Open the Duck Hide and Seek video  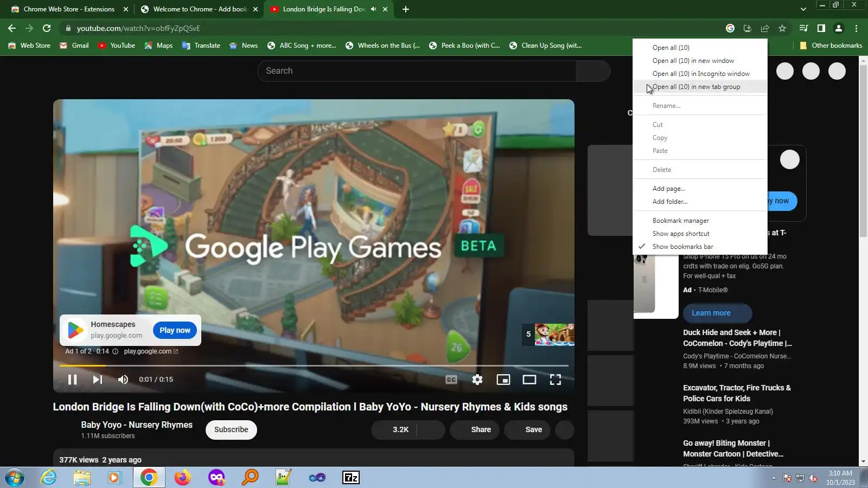[738, 338]
